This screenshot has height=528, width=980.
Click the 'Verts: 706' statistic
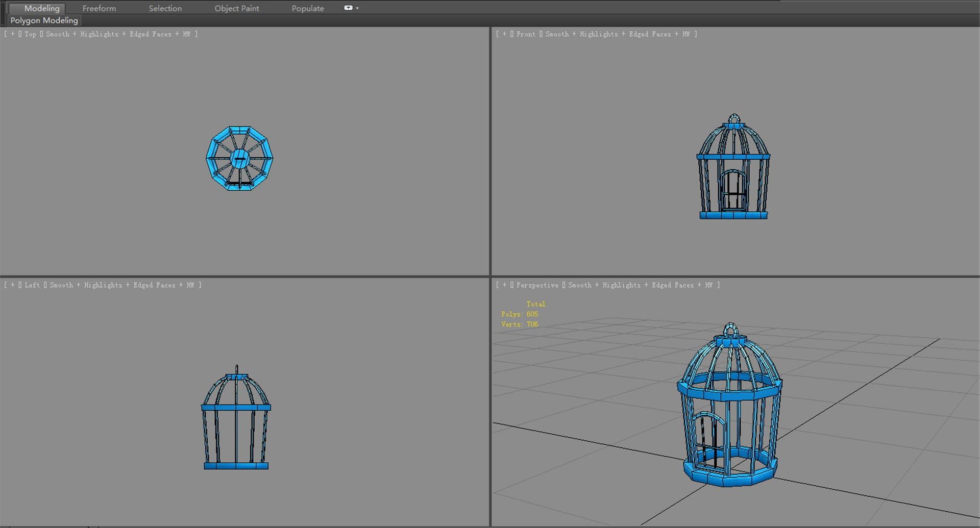[x=520, y=324]
